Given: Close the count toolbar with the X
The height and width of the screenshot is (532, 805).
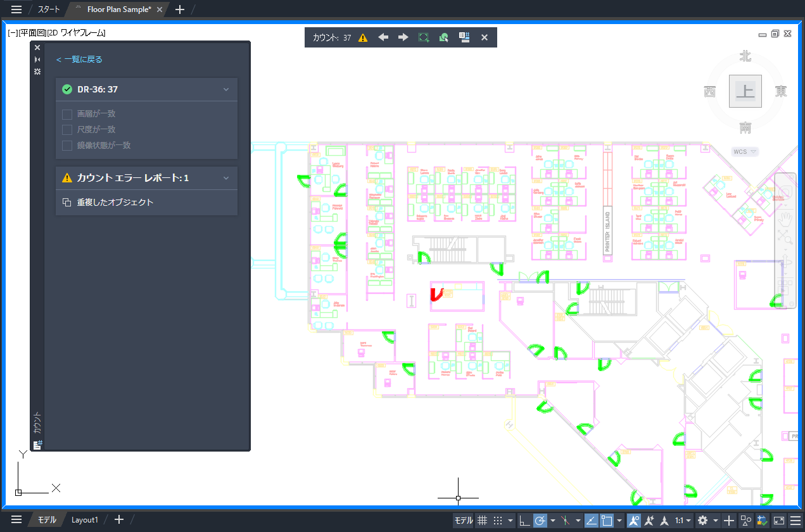Looking at the screenshot, I should point(485,37).
